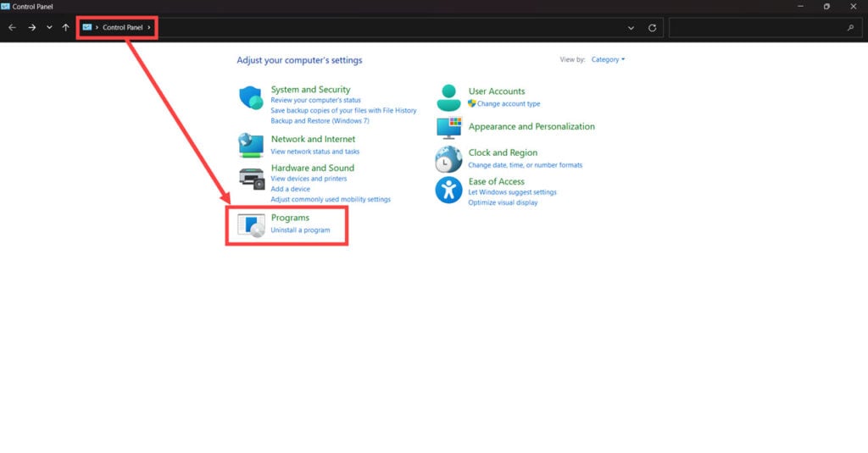Refresh the Control Panel view
Image resolution: width=868 pixels, height=453 pixels.
pyautogui.click(x=652, y=28)
